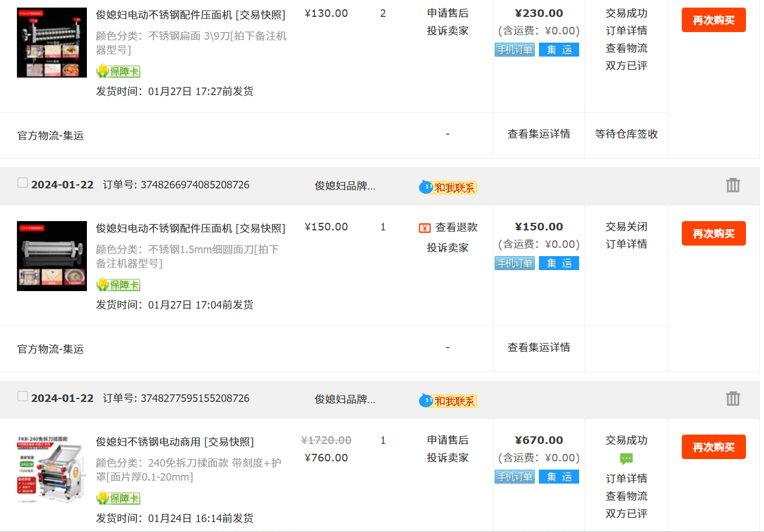The height and width of the screenshot is (532, 764).
Task: View 查看集运详情 in 等待仓库签收 row
Action: click(539, 134)
